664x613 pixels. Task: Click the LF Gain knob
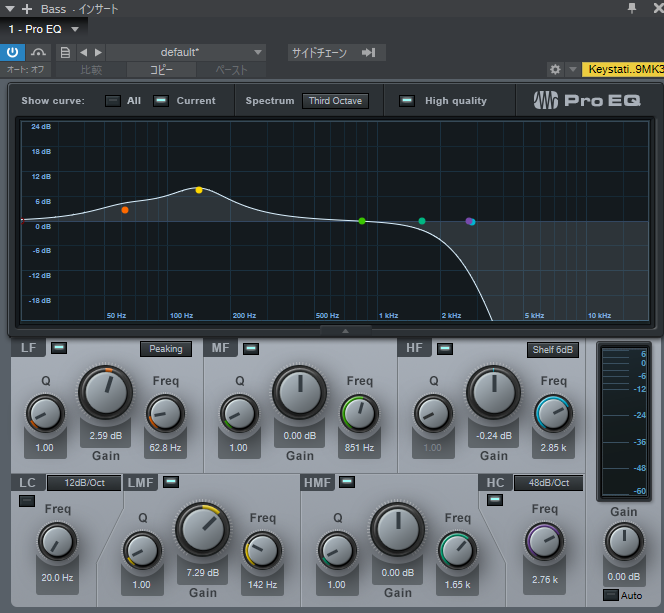(x=105, y=392)
